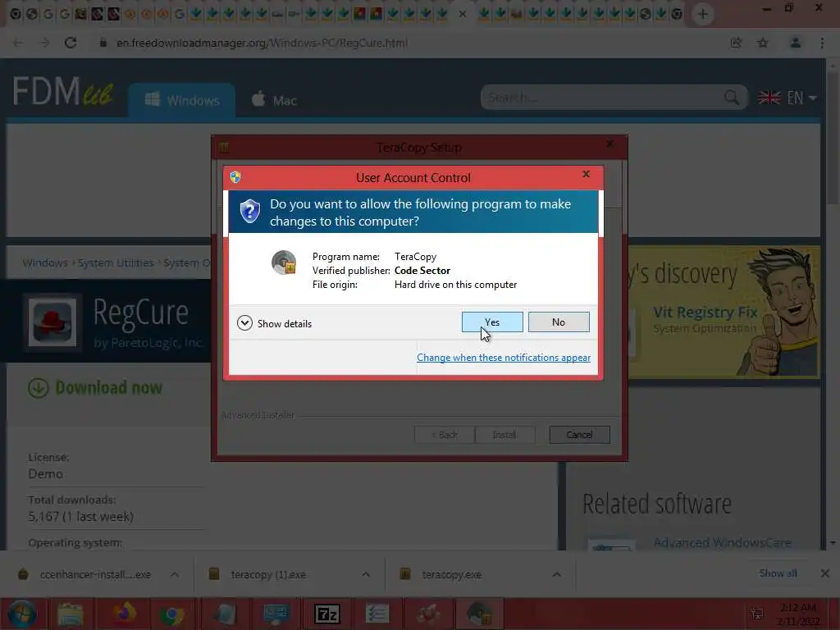
Task: Select the Windows platform tab
Action: 181,100
